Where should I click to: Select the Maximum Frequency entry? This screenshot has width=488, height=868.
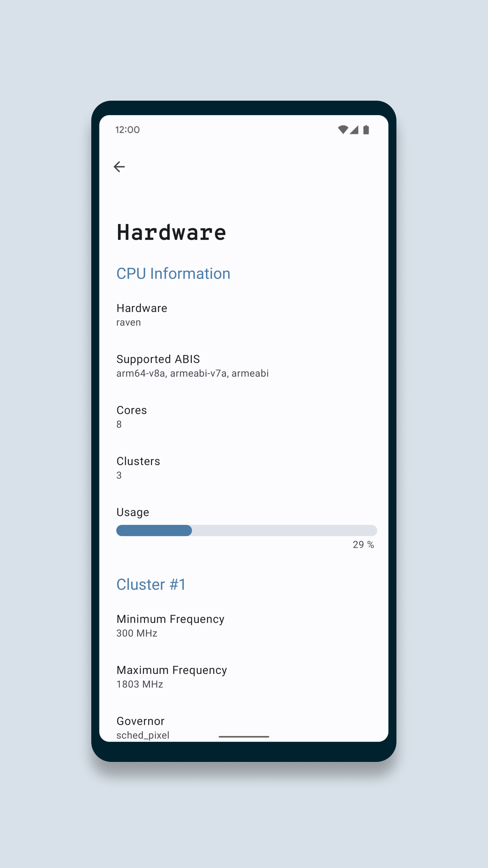click(x=172, y=677)
